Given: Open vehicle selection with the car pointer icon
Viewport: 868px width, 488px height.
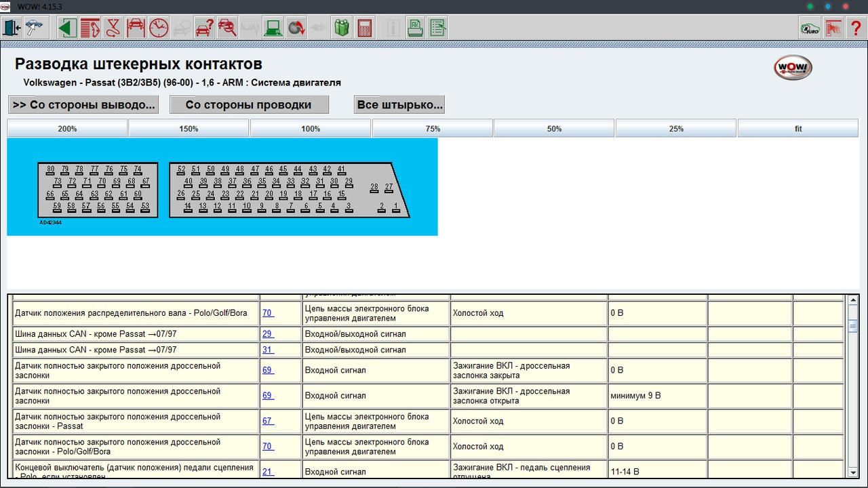Looking at the screenshot, I should [x=34, y=28].
